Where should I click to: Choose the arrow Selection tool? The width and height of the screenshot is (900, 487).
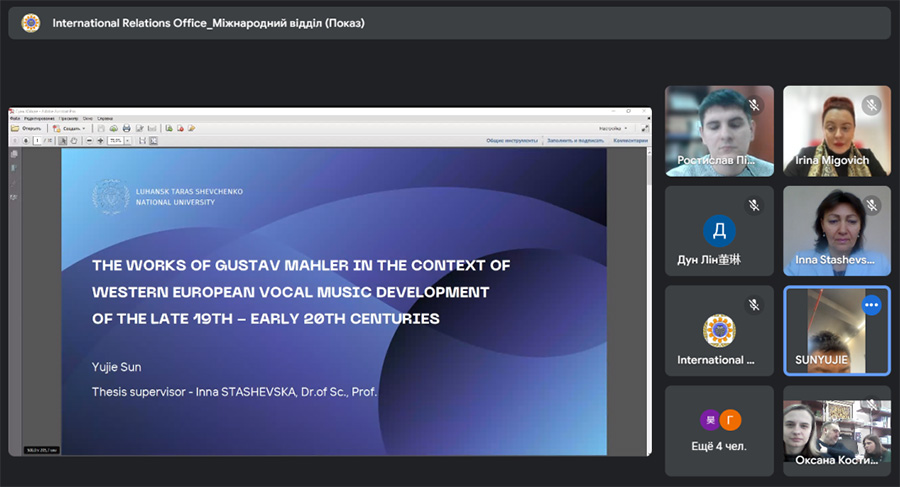[63, 141]
